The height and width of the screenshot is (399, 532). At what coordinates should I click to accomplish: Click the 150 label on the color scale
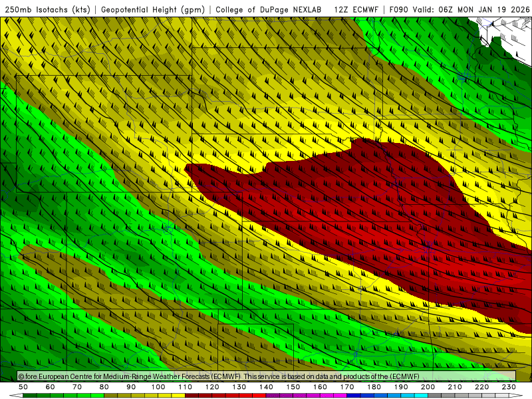293,387
